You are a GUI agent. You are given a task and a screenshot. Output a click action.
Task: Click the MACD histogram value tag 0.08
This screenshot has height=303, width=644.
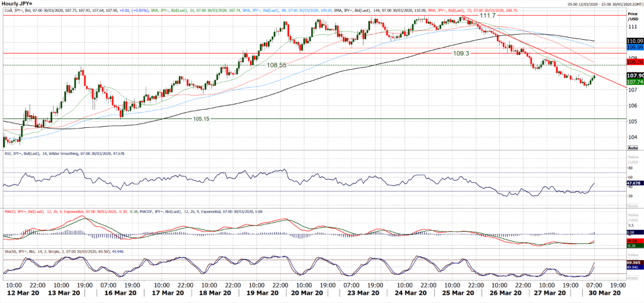632,233
